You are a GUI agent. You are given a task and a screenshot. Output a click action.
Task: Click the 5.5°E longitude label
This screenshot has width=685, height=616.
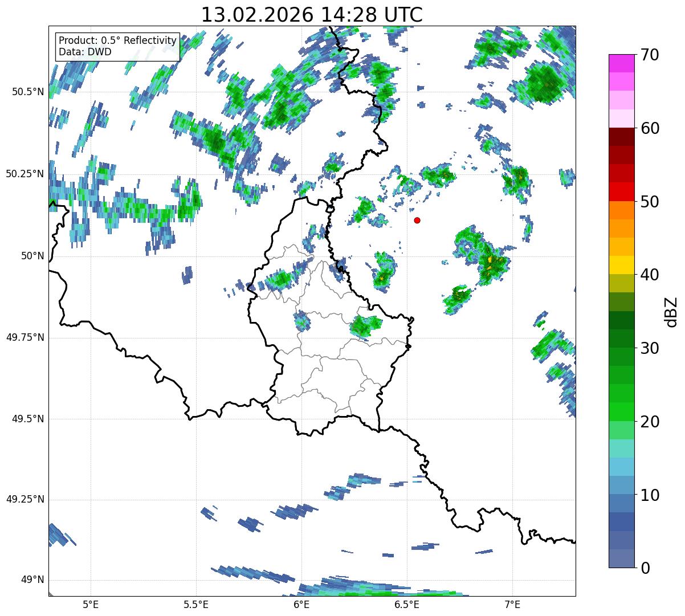coord(196,604)
